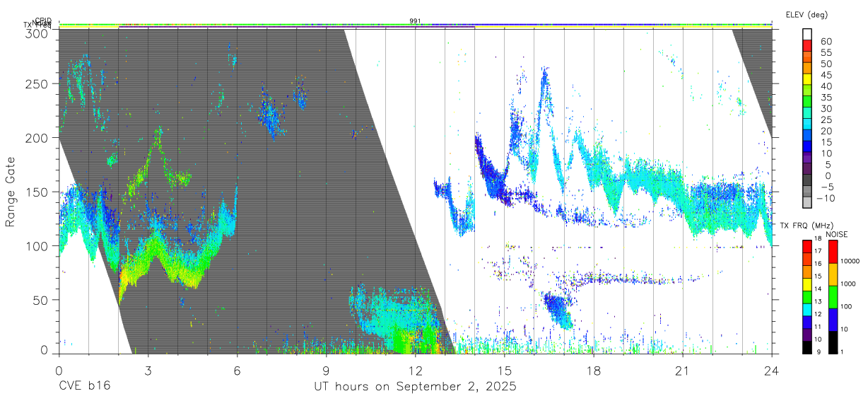Click the '35' label on the ELEV scale

coord(826,98)
